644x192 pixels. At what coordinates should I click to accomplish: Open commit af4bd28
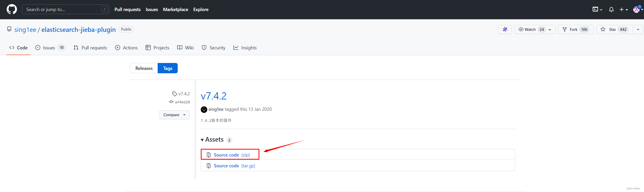179,102
